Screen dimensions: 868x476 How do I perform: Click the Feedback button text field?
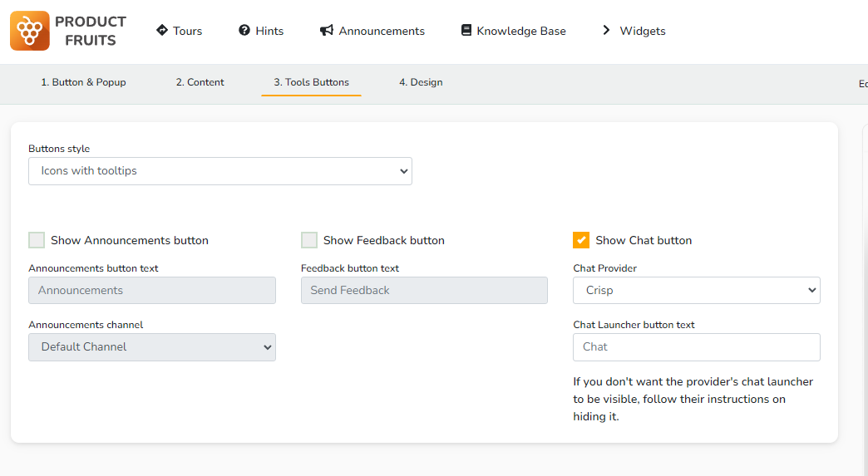(424, 291)
